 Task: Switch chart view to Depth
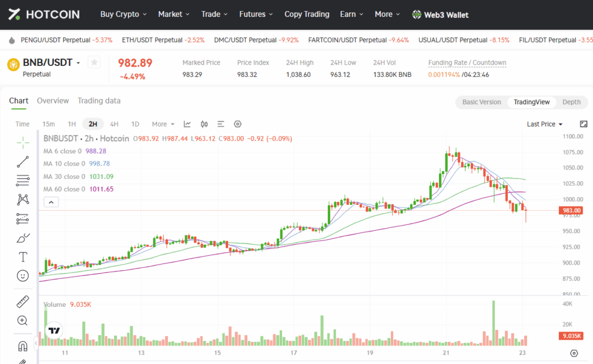(571, 102)
